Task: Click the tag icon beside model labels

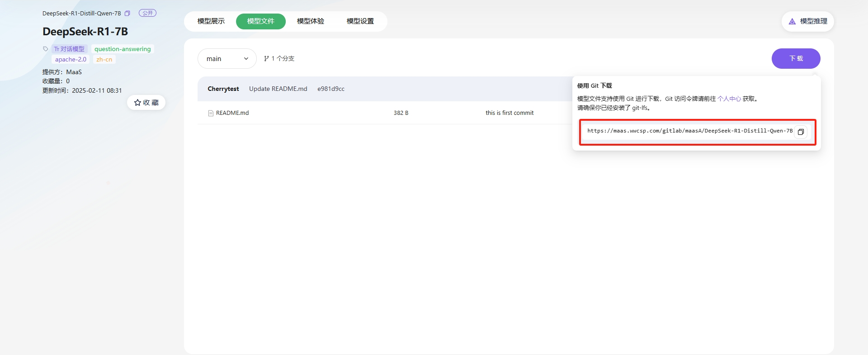Action: pyautogui.click(x=46, y=49)
